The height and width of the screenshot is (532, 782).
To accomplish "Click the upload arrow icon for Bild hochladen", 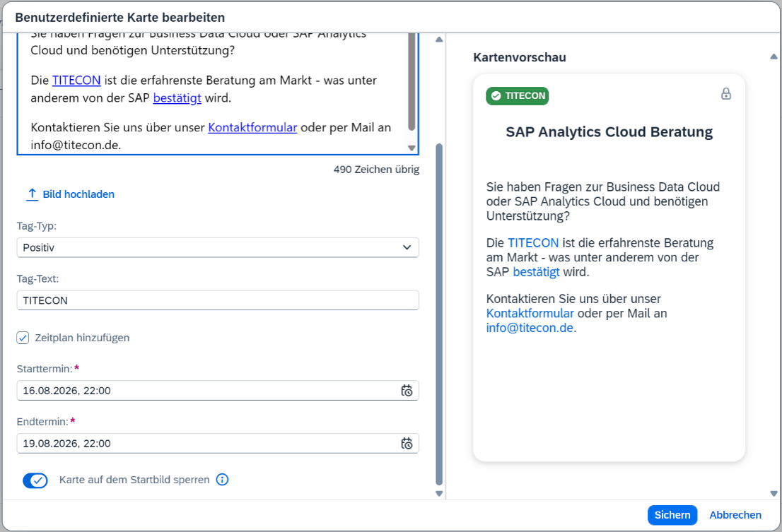I will [x=32, y=194].
